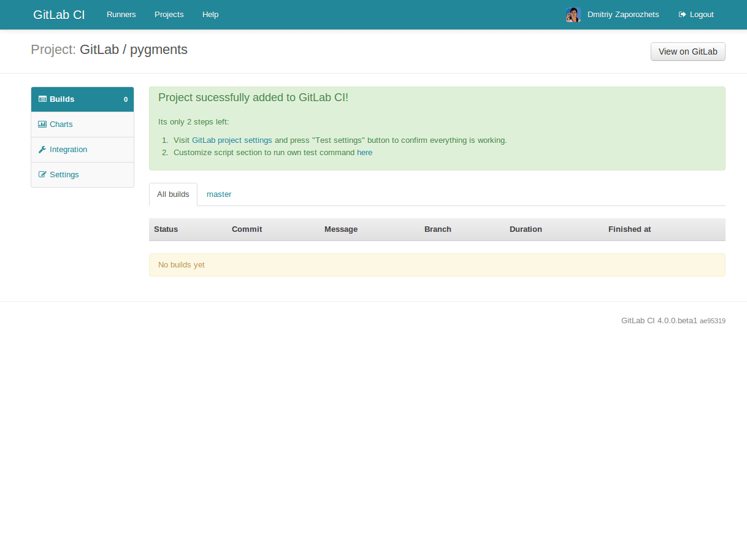Open Charts text in the sidebar
This screenshot has width=747, height=560.
(x=61, y=125)
